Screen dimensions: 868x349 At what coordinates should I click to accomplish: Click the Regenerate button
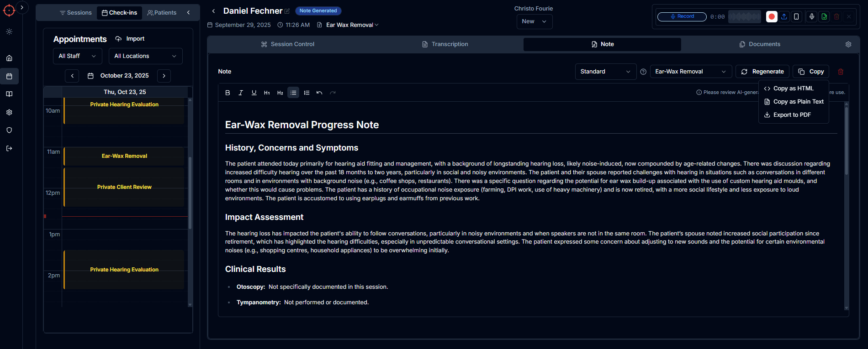762,72
